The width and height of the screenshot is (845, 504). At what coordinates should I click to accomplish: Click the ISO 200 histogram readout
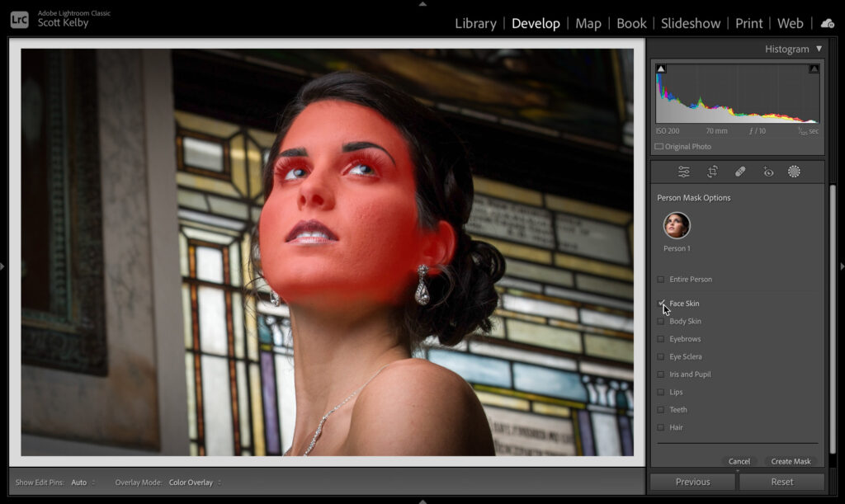(667, 131)
